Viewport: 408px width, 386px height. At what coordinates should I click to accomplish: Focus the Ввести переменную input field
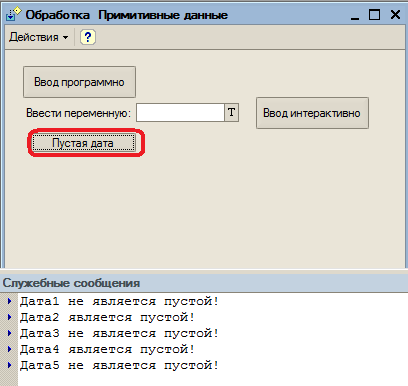(180, 113)
